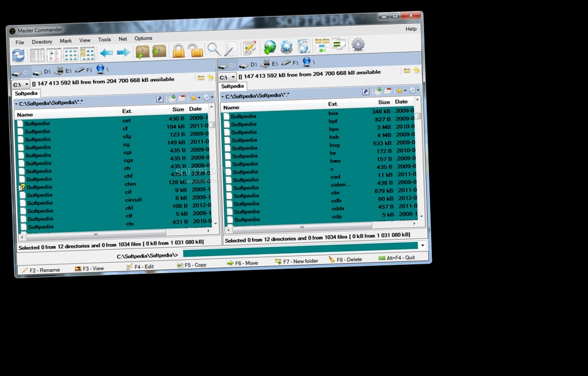Open the left panel C:\ drive combo box
The image size is (588, 376).
pyautogui.click(x=21, y=84)
